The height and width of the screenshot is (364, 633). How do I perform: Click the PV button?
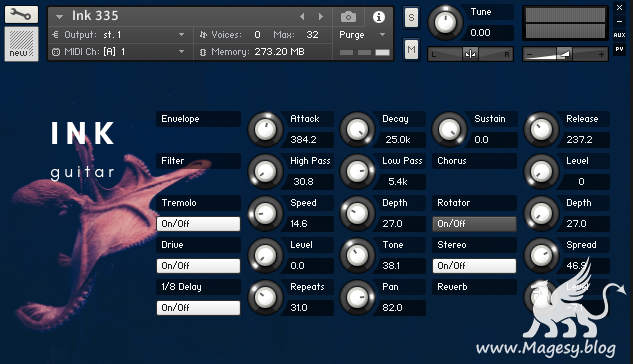coord(619,49)
